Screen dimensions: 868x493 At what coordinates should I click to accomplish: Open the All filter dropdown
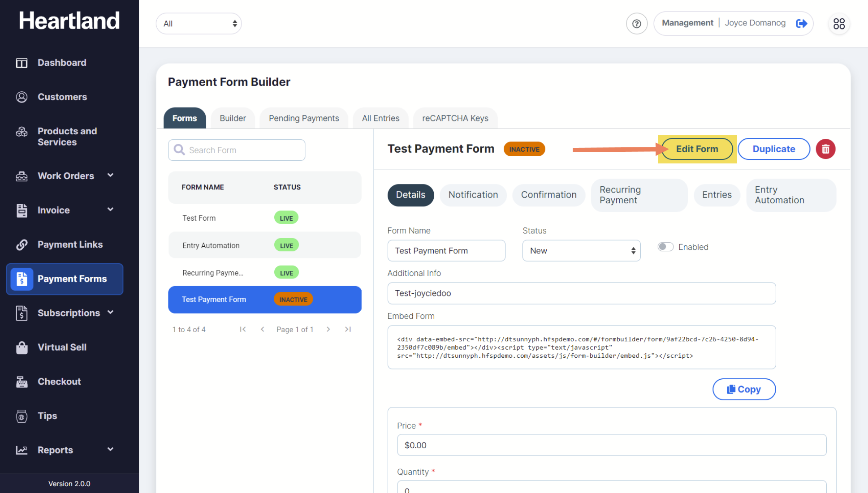(x=199, y=24)
